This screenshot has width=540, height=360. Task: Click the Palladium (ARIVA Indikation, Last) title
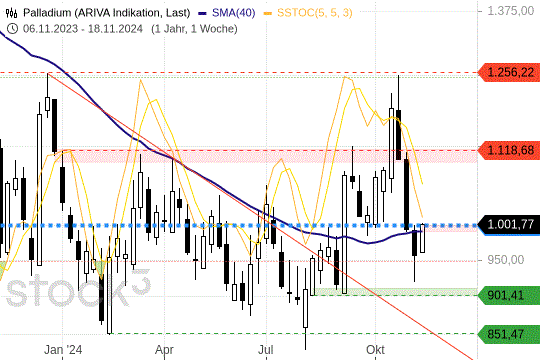pos(106,13)
